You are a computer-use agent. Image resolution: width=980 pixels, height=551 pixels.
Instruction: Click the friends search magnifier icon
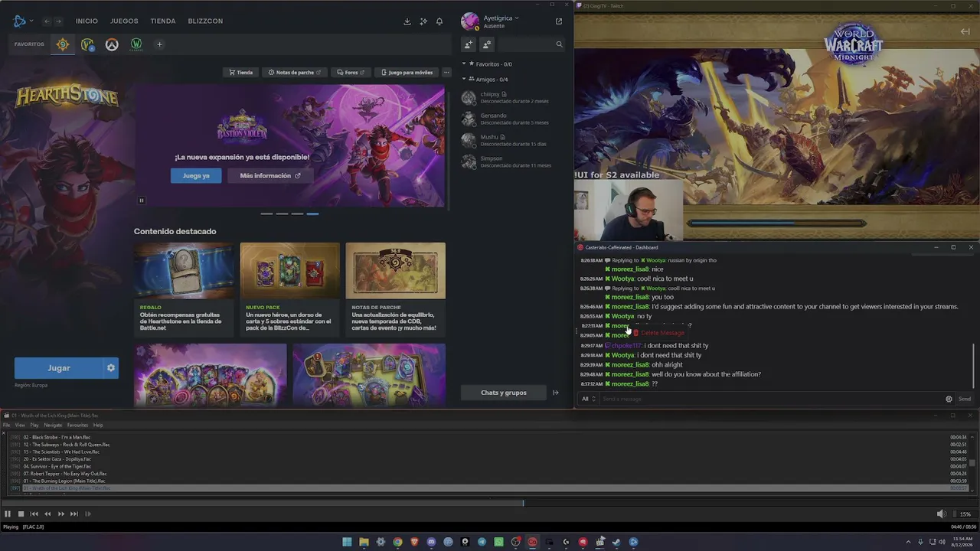(x=559, y=44)
